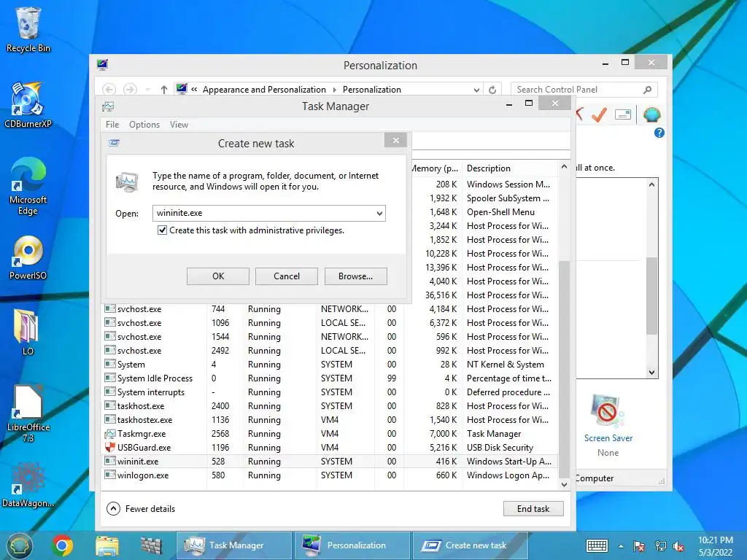Launch PowerISO desktop shortcut
747x560 pixels.
click(x=28, y=257)
